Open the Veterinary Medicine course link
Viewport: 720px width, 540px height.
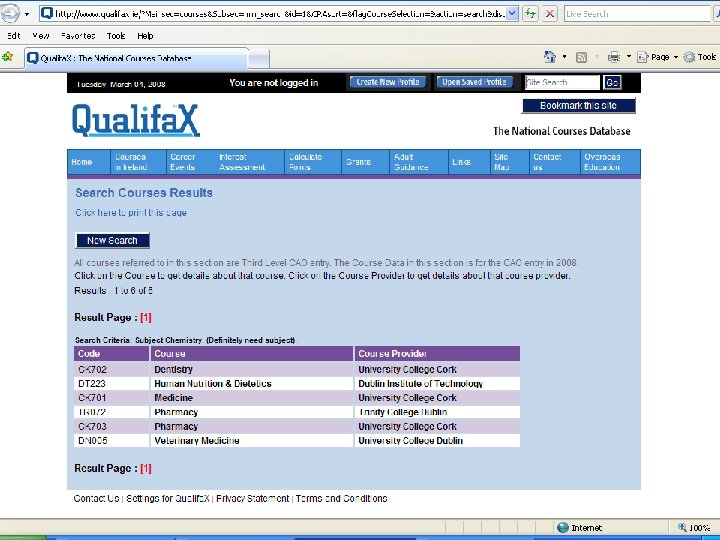pos(197,440)
